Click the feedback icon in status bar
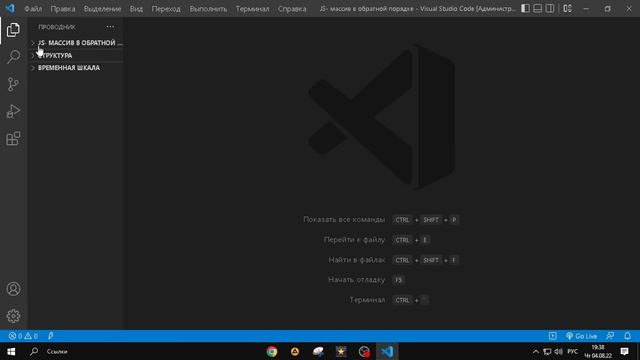640x360 pixels. [x=610, y=336]
